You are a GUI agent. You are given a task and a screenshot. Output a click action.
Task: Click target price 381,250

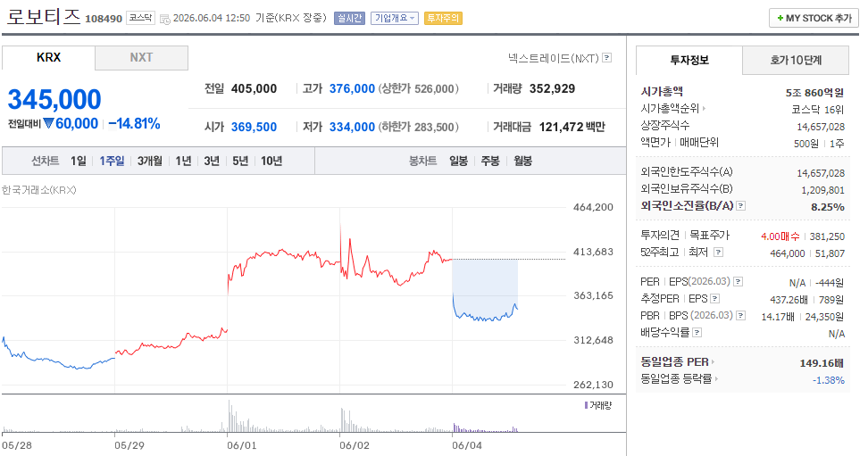click(x=827, y=236)
